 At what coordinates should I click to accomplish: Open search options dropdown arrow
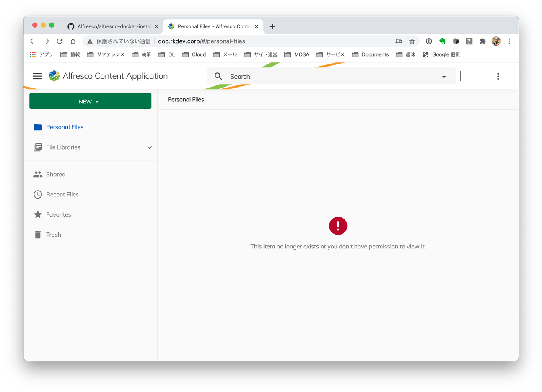click(444, 77)
